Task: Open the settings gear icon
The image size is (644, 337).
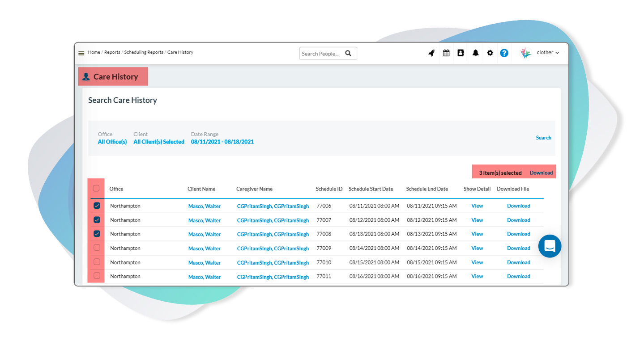Action: pos(490,53)
